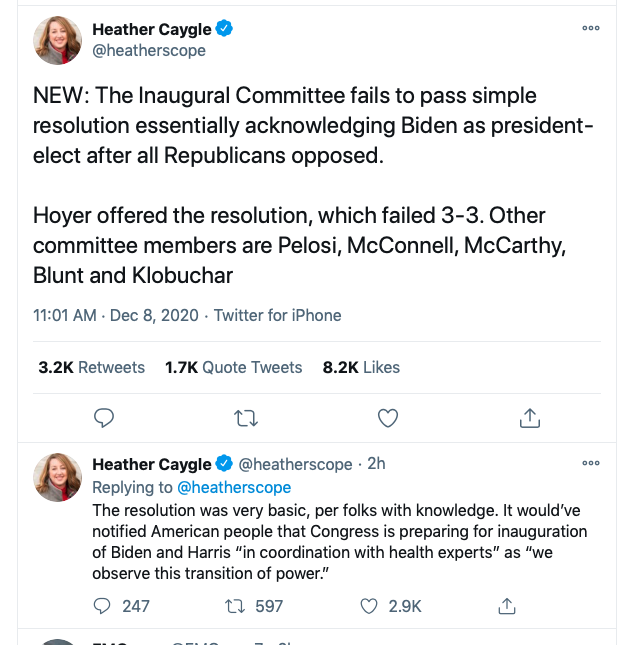Viewport: 634px width, 645px height.
Task: View the 8.2K Likes list
Action: [x=361, y=367]
